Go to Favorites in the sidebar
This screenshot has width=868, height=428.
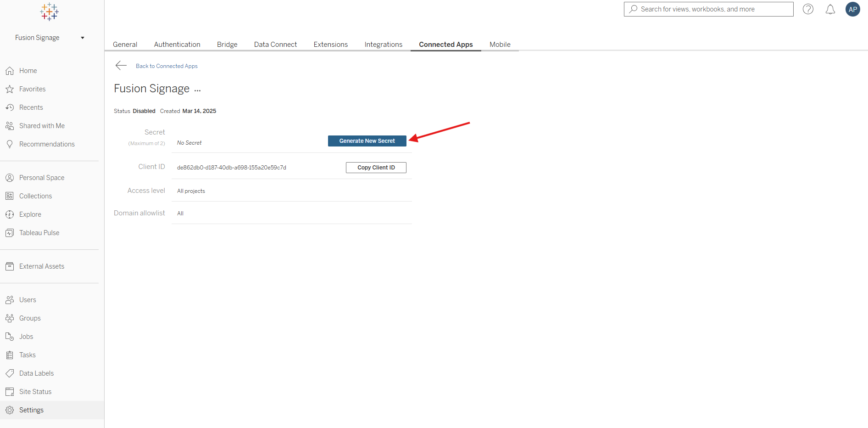(x=33, y=89)
